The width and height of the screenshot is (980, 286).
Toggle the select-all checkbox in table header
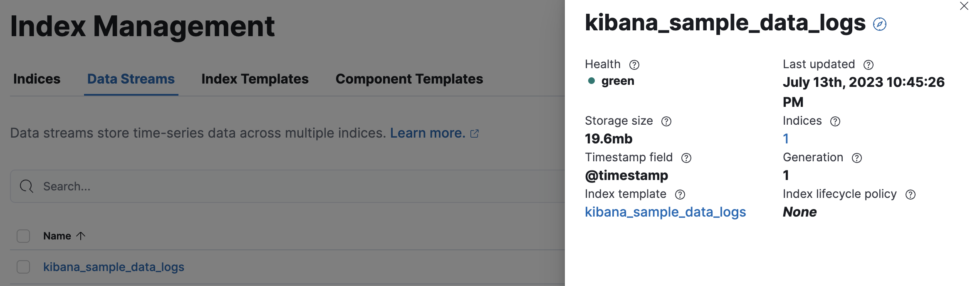pyautogui.click(x=23, y=236)
